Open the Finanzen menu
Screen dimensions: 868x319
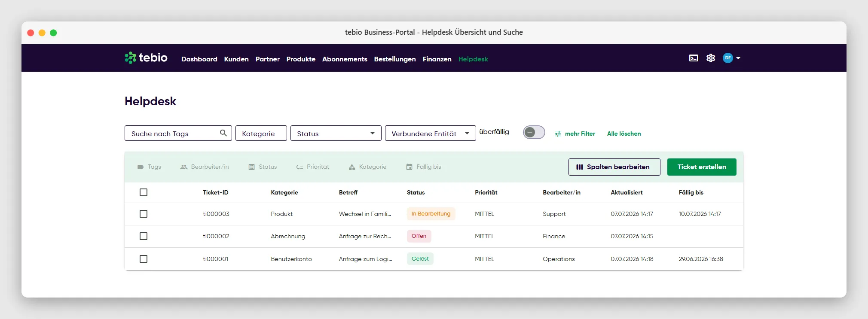tap(437, 59)
